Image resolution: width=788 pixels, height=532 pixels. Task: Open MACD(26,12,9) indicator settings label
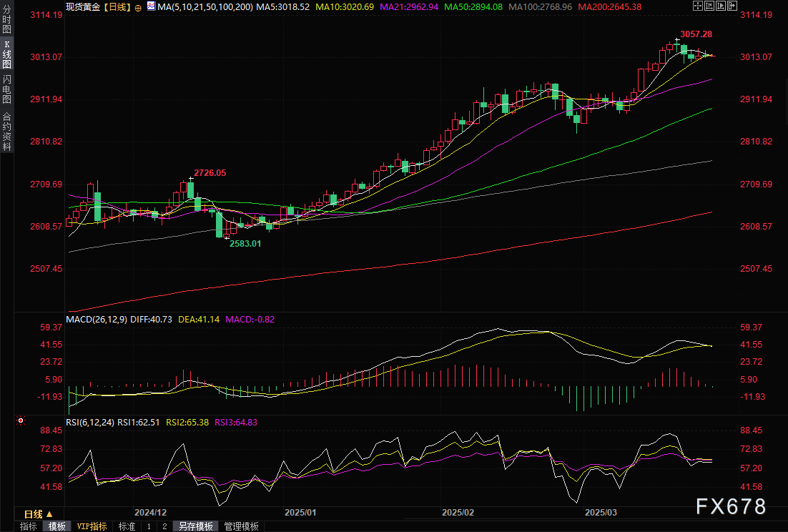pos(96,319)
